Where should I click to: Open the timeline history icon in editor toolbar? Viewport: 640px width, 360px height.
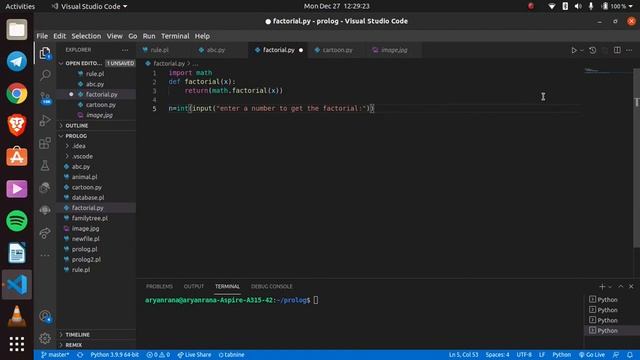593,50
